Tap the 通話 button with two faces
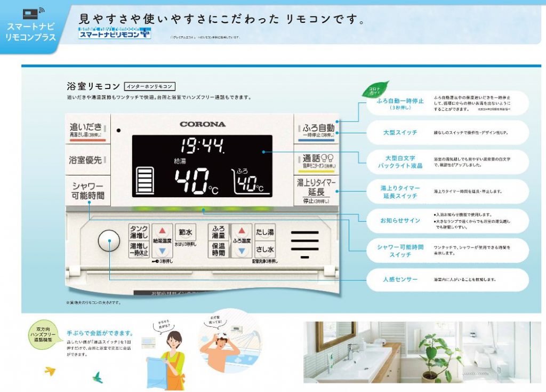546x392 pixels. coord(317,161)
